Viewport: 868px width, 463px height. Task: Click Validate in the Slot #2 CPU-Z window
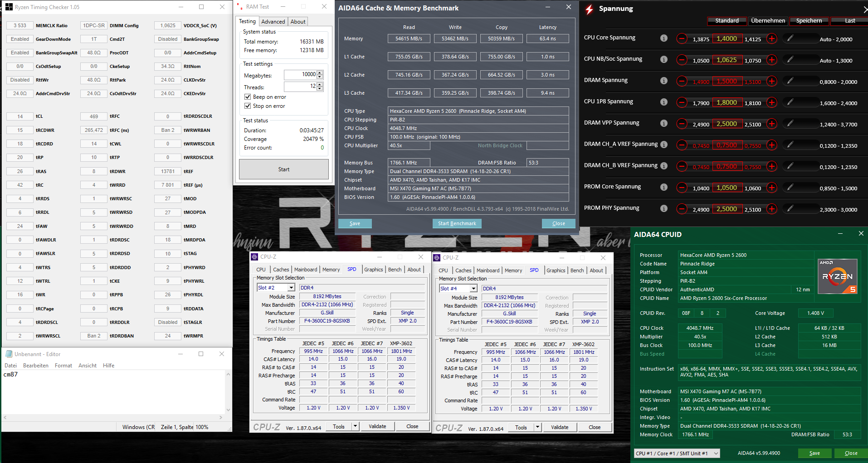tap(377, 426)
